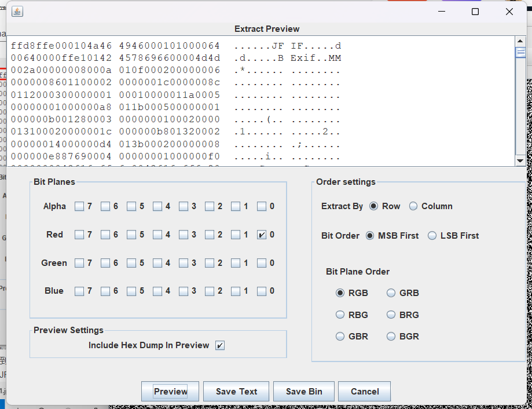Click the Save Text button
The image size is (532, 409).
(236, 392)
